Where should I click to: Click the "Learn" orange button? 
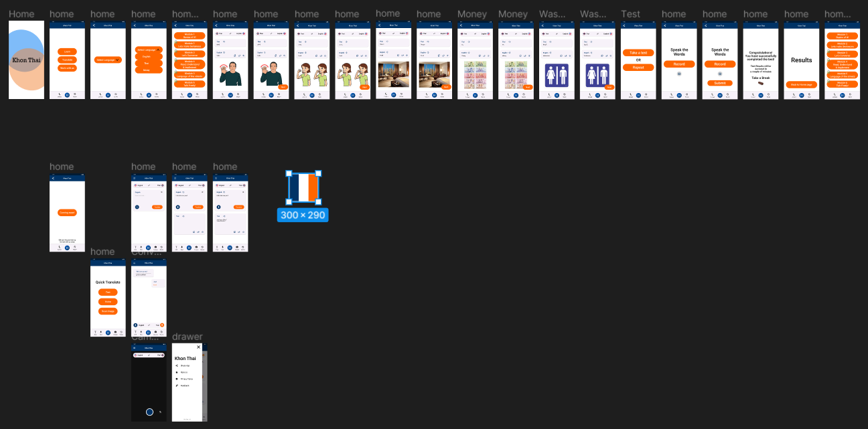click(67, 52)
